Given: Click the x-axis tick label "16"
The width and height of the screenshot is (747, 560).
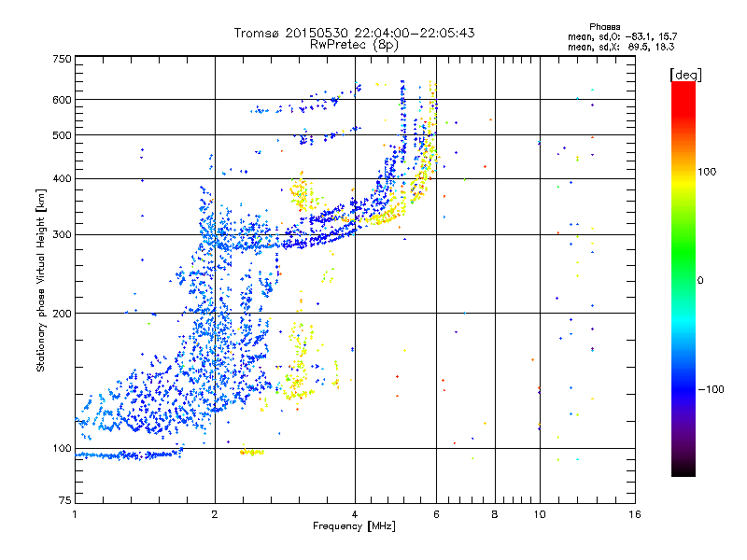Looking at the screenshot, I should coord(635,514).
